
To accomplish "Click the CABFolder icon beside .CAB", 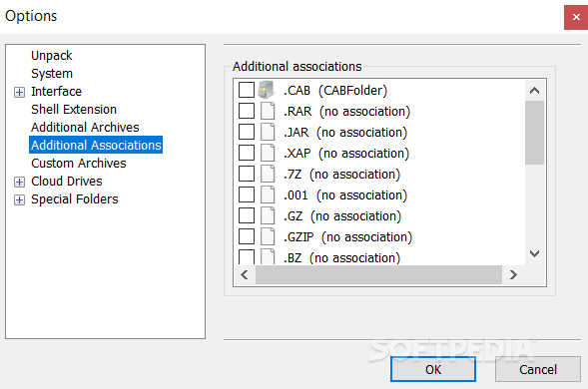I will [267, 90].
